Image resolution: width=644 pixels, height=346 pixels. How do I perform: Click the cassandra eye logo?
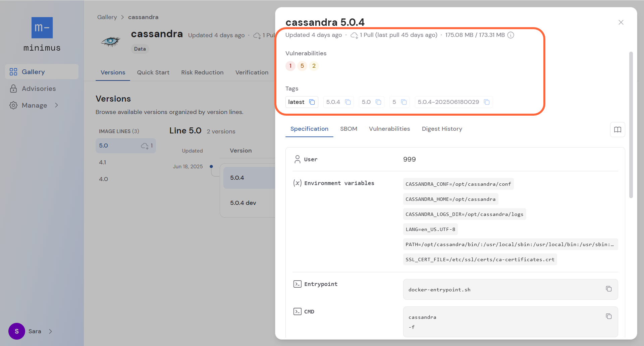(x=111, y=41)
